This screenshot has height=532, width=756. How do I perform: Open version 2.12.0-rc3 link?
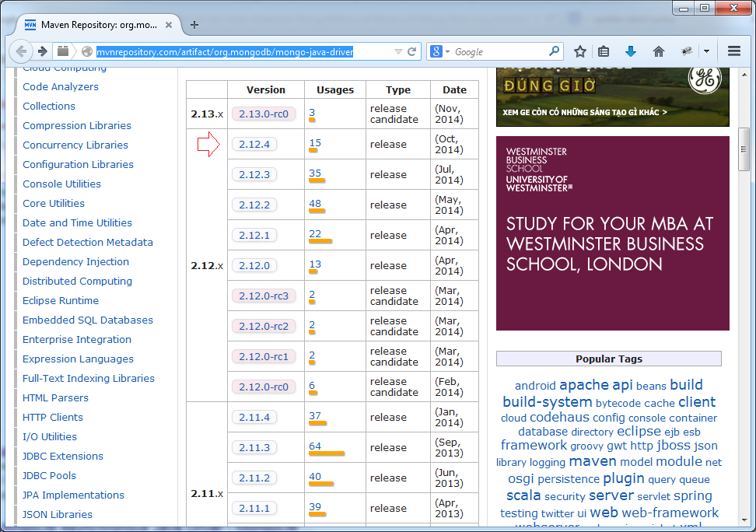pyautogui.click(x=264, y=296)
